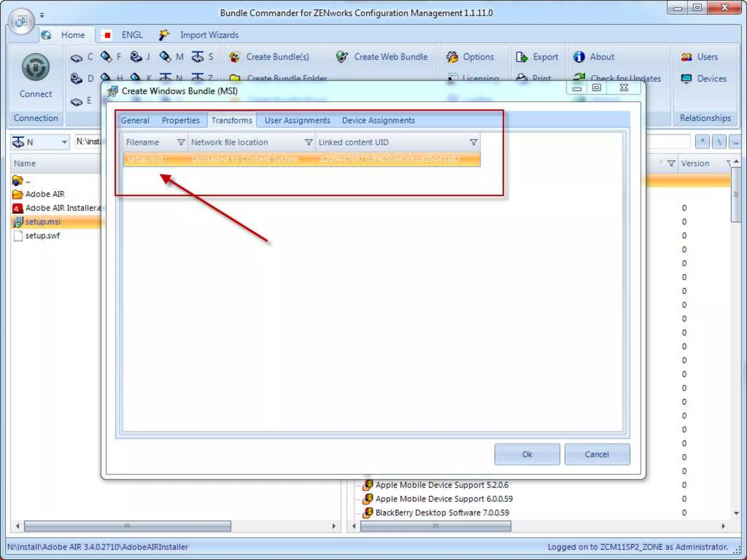Open Filename column filter dropdown
This screenshot has width=747, height=560.
click(181, 142)
